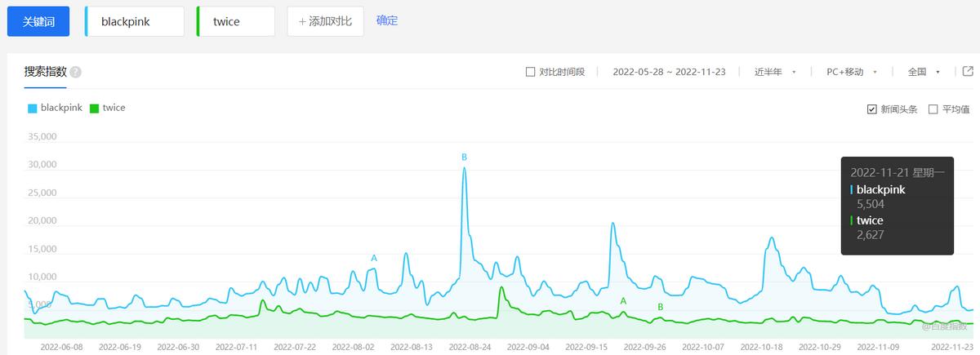The width and height of the screenshot is (980, 355).
Task: Click blue news marker A near 2022-08-02
Action: [x=374, y=258]
